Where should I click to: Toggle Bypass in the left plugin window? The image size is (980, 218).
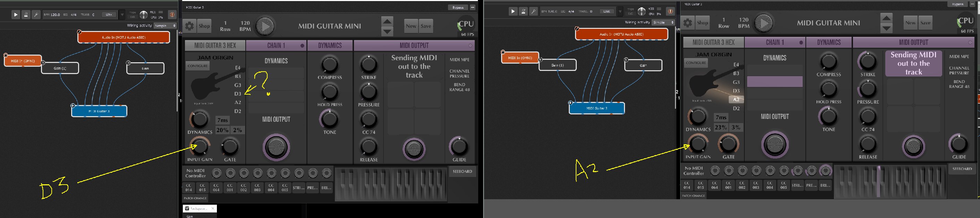point(458,7)
